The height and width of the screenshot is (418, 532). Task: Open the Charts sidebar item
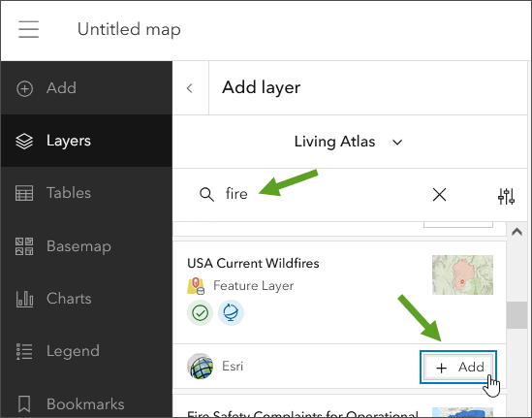click(86, 299)
